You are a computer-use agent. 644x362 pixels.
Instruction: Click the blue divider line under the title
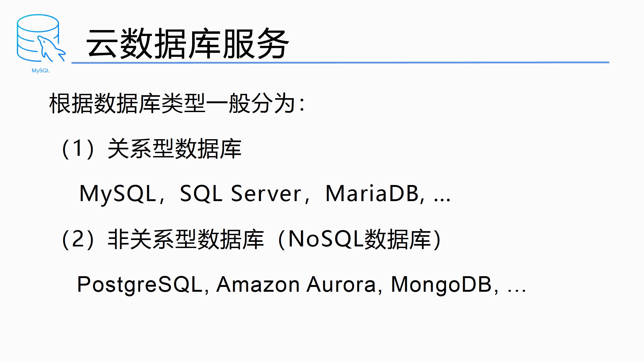(340, 62)
